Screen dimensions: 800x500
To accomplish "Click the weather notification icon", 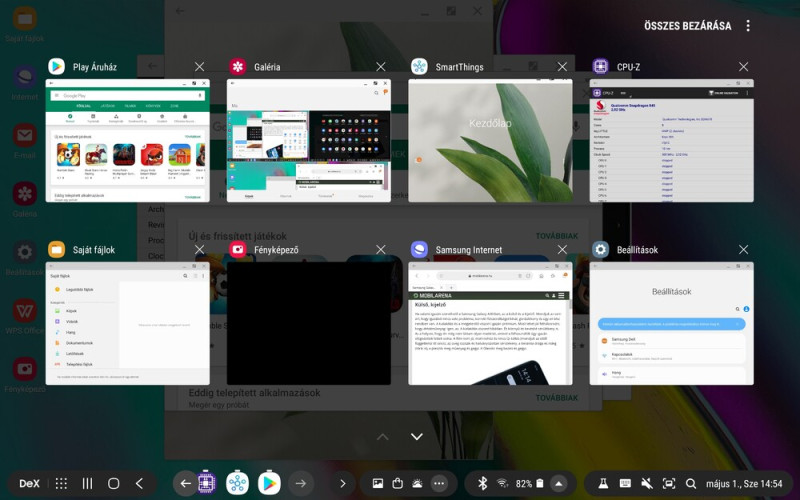I will click(x=417, y=483).
